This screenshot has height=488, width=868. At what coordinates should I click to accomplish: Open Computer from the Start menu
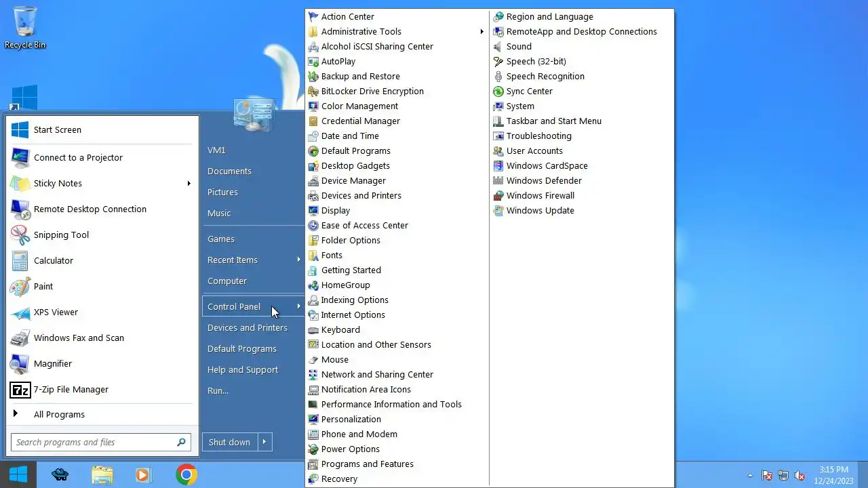click(x=227, y=281)
